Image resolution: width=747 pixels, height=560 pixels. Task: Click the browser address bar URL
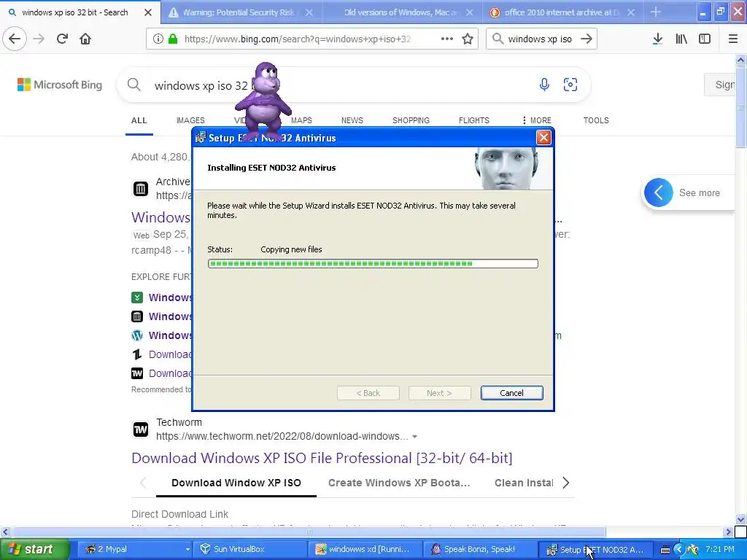tap(298, 39)
